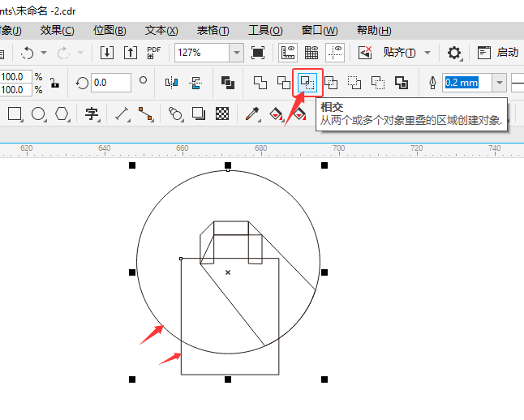Image resolution: width=524 pixels, height=420 pixels.
Task: Open the Tools (工具) menu
Action: point(264,30)
